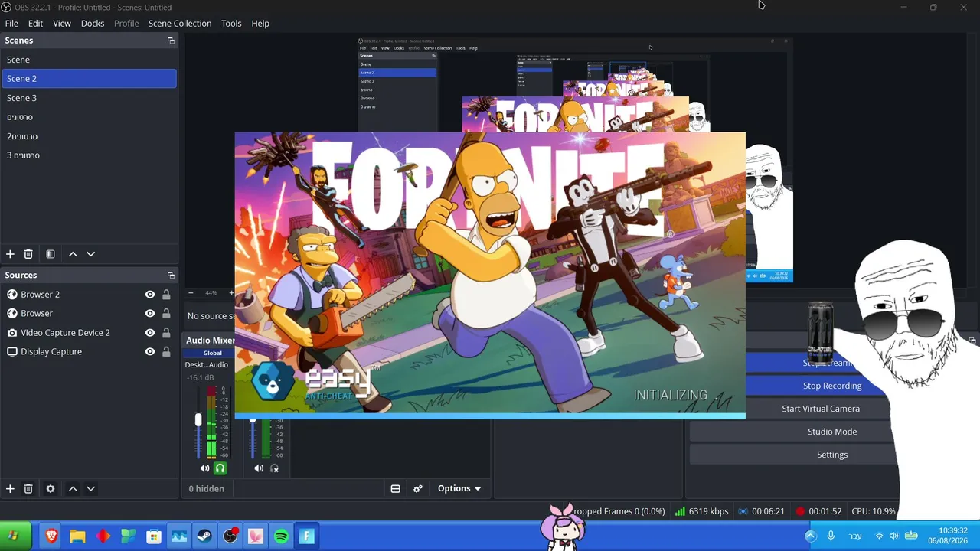Click Stop Recording

pos(832,386)
